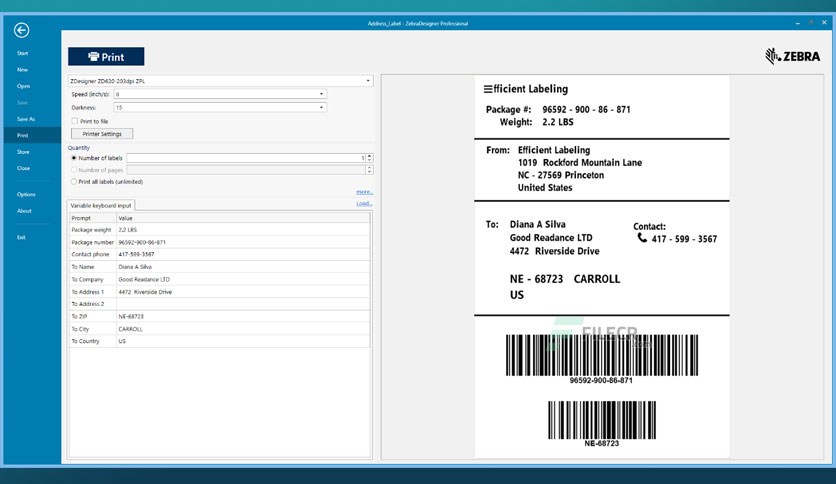
Task: Open Options in the sidebar
Action: pos(26,195)
